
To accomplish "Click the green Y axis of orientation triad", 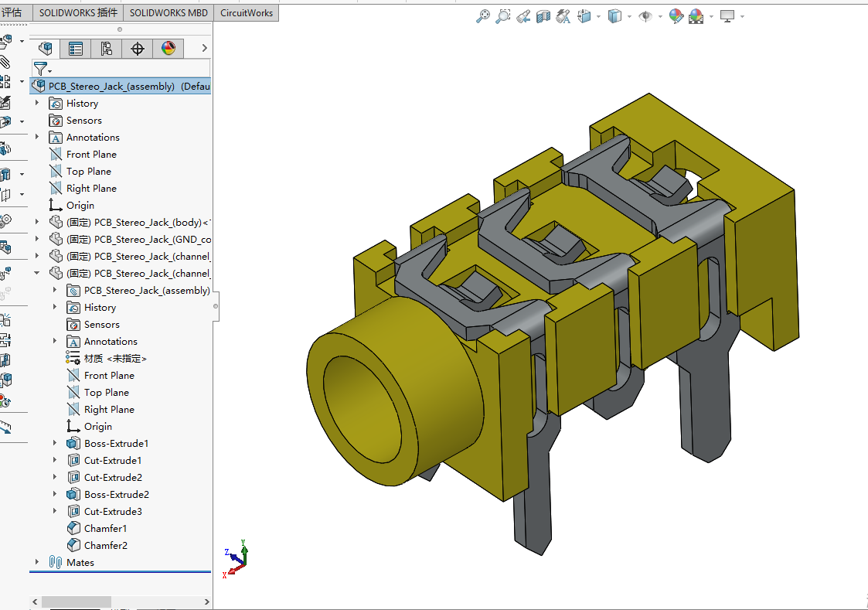I will [244, 551].
